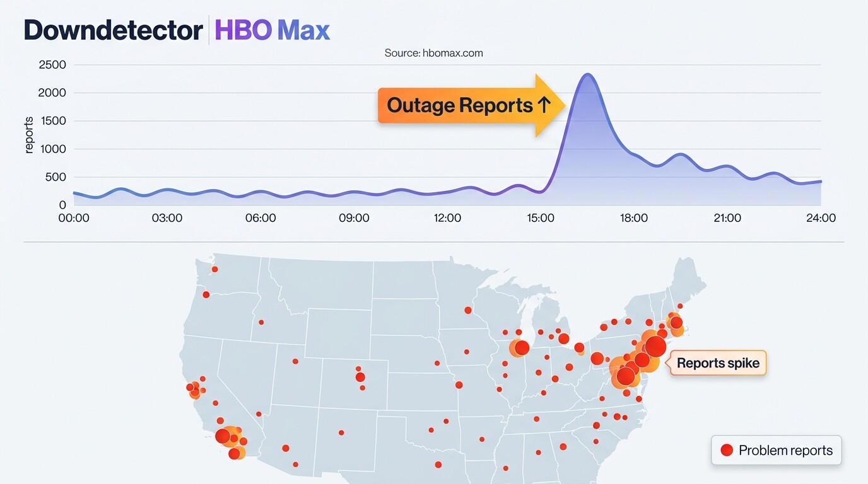Click the reports axis title

point(29,135)
